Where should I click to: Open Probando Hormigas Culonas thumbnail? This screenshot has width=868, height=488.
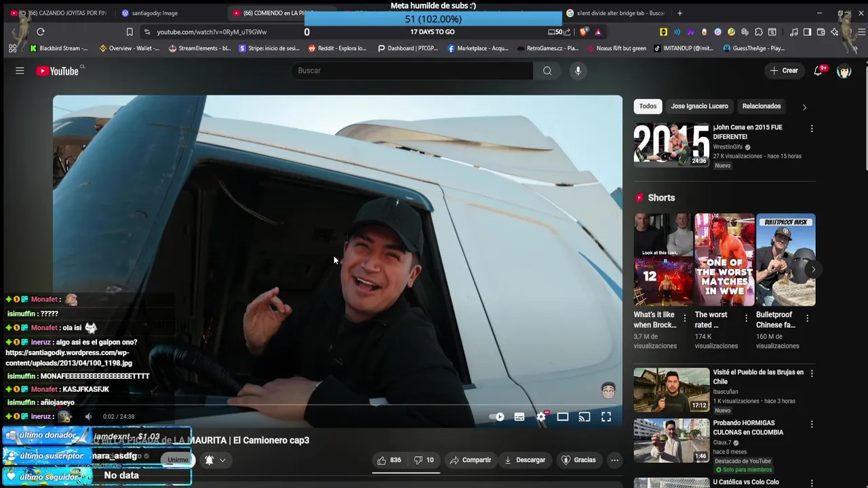pos(671,441)
